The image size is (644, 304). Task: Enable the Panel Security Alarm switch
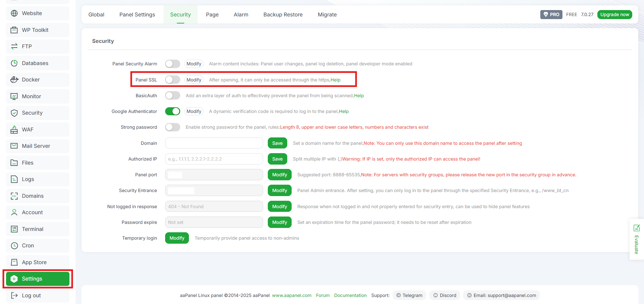coord(172,64)
